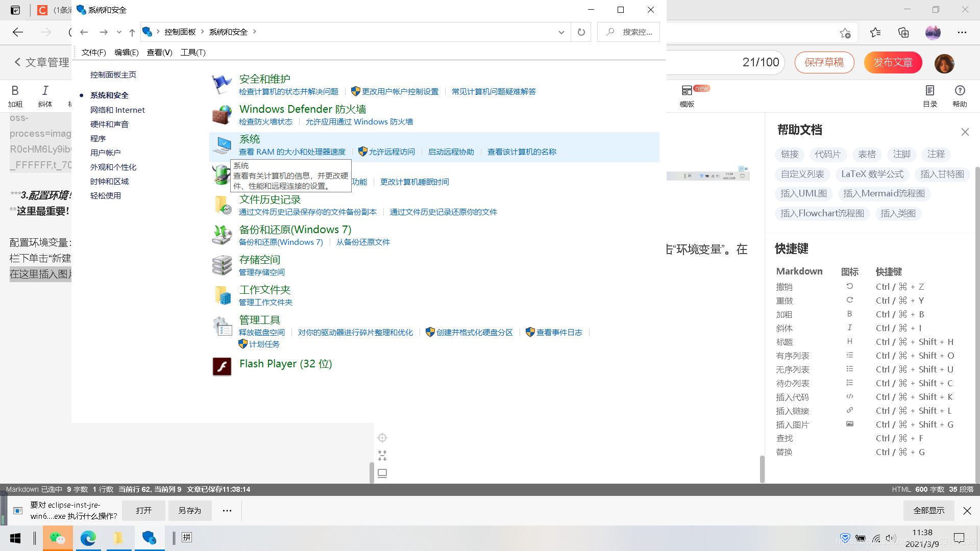Toggle the 拼 input method indicator on taskbar
The height and width of the screenshot is (551, 980).
(187, 538)
